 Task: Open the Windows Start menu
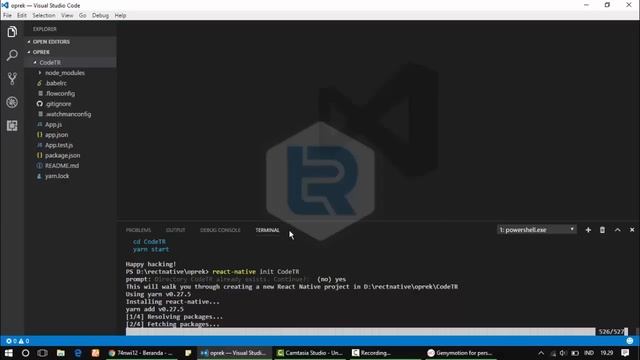(x=9, y=353)
